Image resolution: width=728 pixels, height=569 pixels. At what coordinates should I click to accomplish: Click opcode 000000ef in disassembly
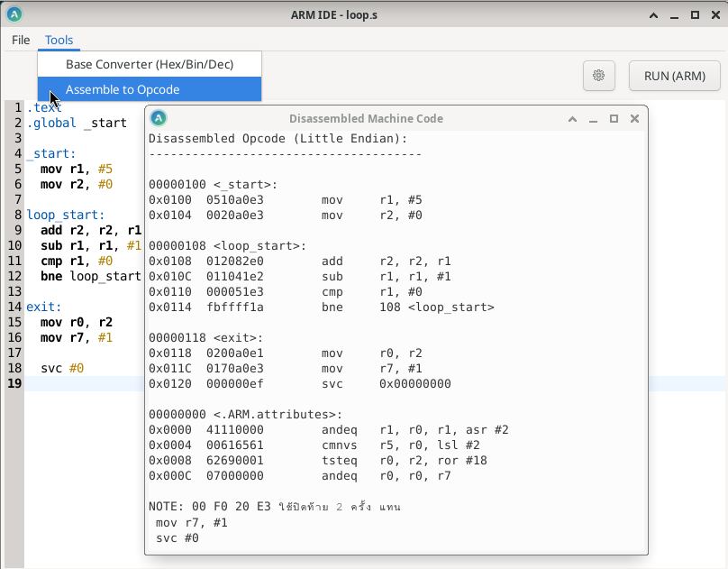pos(235,383)
